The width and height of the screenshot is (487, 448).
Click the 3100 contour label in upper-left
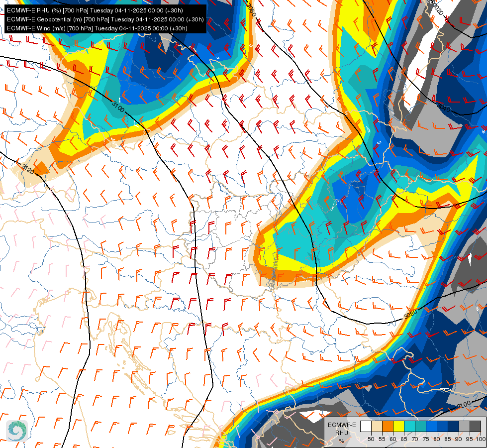tap(118, 107)
